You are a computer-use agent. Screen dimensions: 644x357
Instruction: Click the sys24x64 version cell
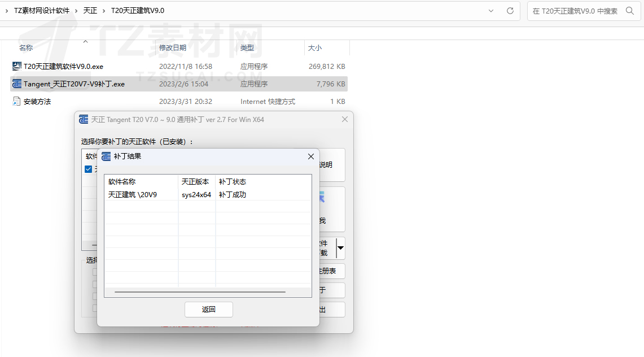(x=196, y=195)
